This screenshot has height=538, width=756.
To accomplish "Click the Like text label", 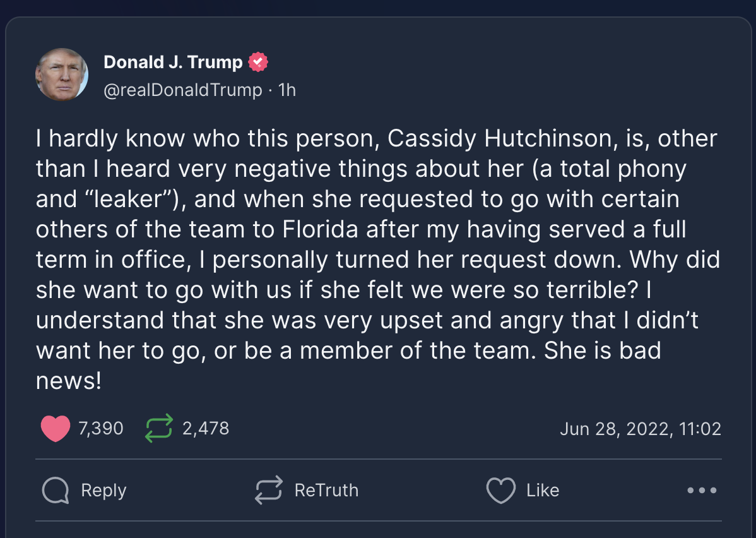I will pyautogui.click(x=543, y=490).
